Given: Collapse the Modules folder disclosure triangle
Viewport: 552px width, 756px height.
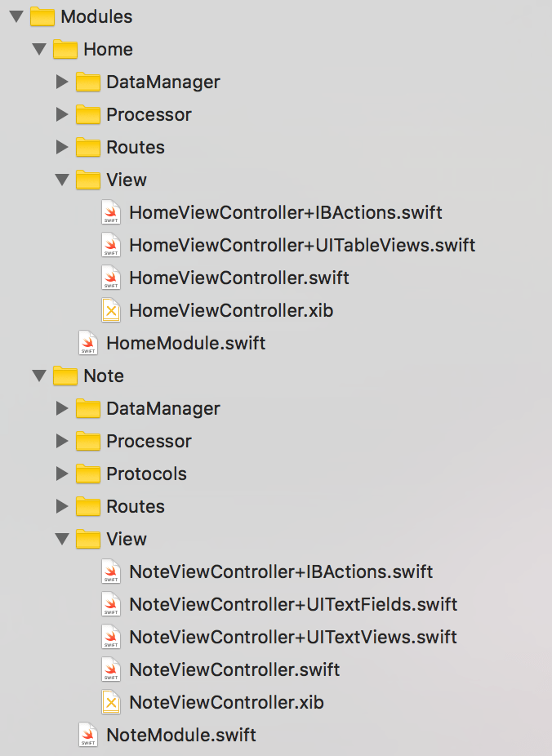Looking at the screenshot, I should 16,16.
